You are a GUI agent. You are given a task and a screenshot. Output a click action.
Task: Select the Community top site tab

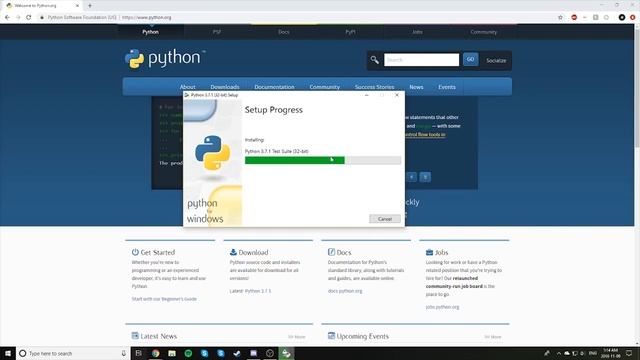coord(484,32)
